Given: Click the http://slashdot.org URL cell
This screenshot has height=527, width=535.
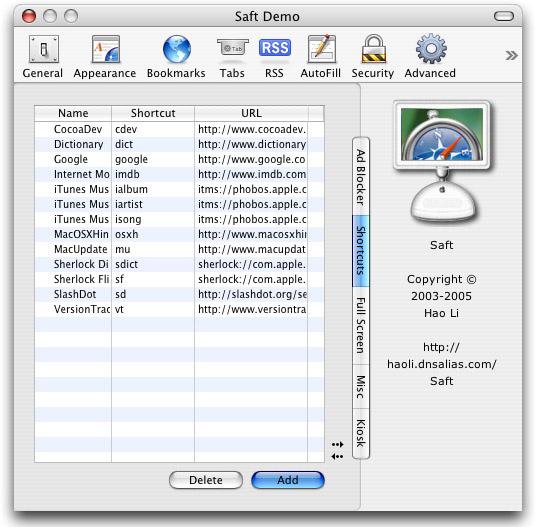Looking at the screenshot, I should tap(251, 294).
